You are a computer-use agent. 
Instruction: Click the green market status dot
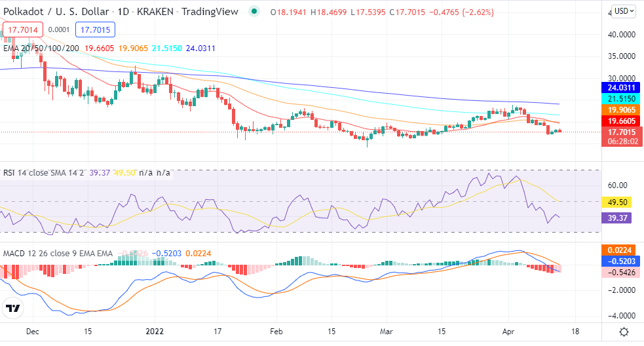click(x=254, y=12)
